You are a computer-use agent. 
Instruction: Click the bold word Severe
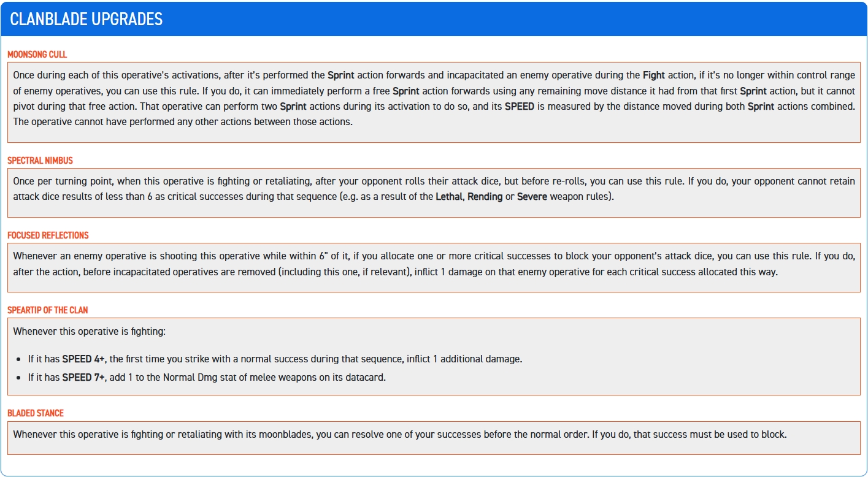click(x=532, y=197)
